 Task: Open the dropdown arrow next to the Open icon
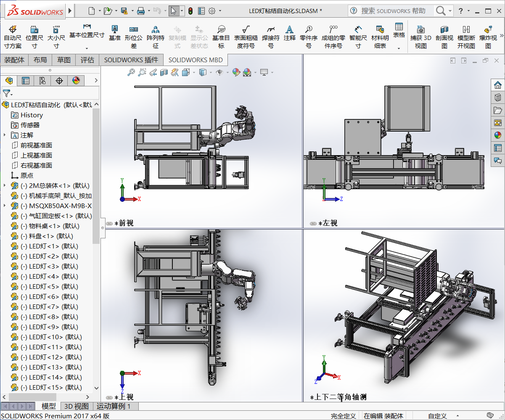[x=116, y=11]
